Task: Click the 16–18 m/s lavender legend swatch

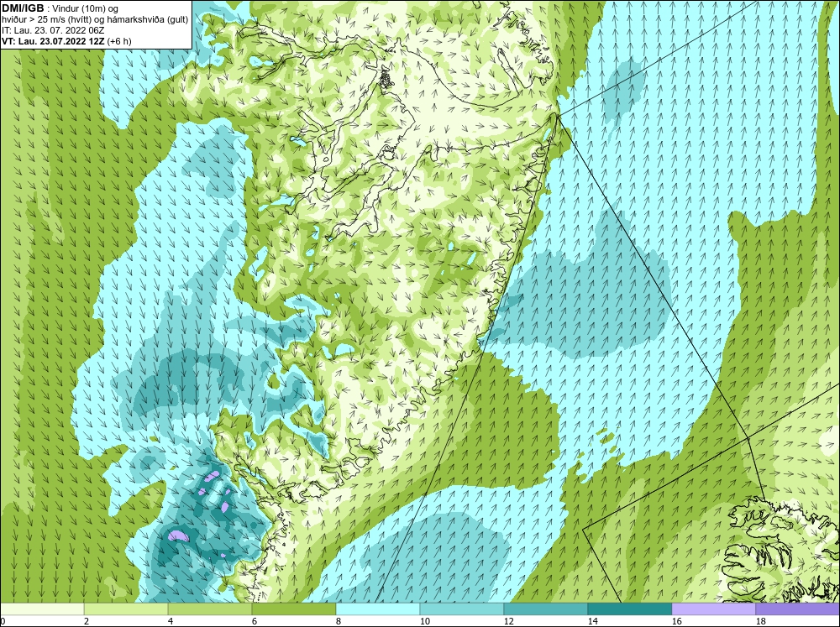Action: tap(713, 609)
